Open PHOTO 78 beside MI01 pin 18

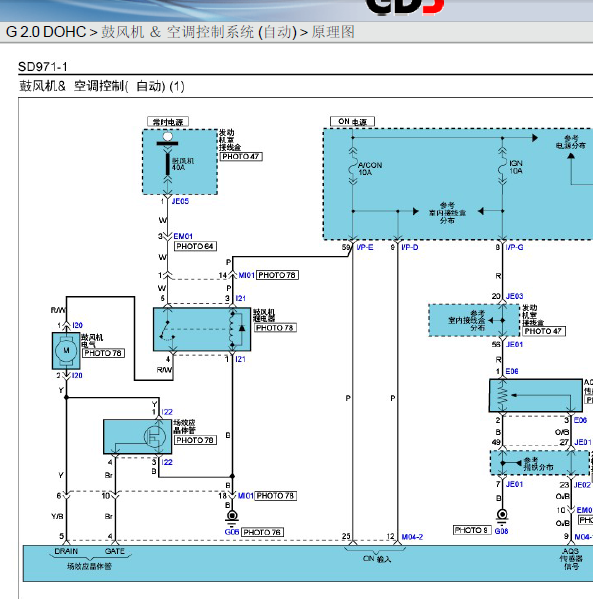(x=275, y=496)
